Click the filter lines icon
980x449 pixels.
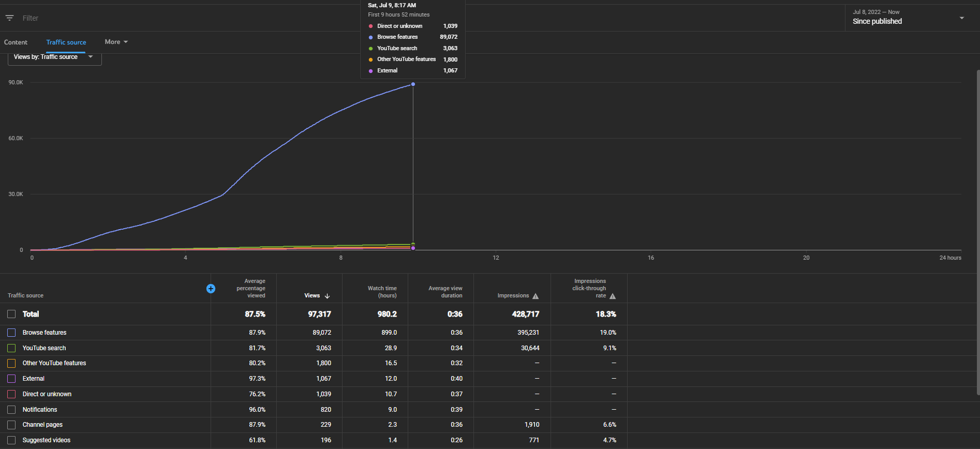[9, 18]
